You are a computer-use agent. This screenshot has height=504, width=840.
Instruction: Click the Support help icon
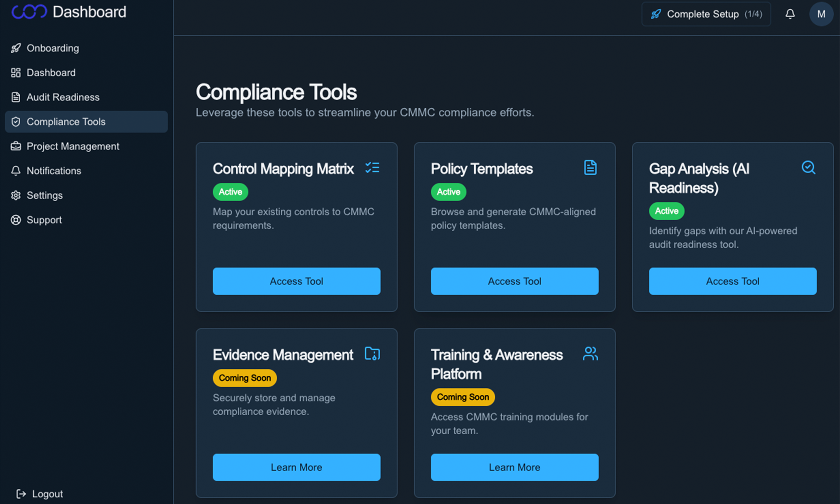pos(16,220)
